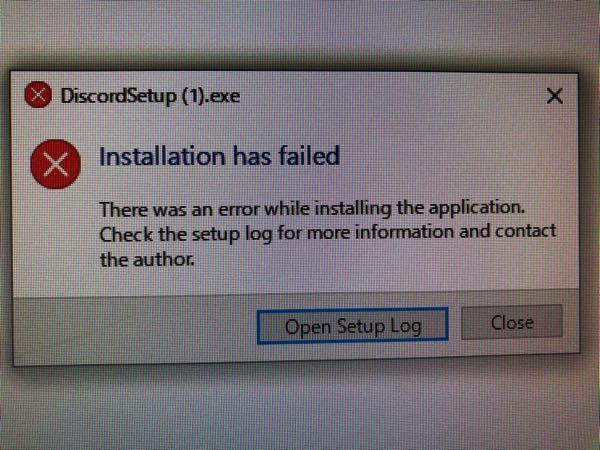Image resolution: width=600 pixels, height=450 pixels.
Task: Click the 'There was an error while installing' line
Action: coord(312,209)
